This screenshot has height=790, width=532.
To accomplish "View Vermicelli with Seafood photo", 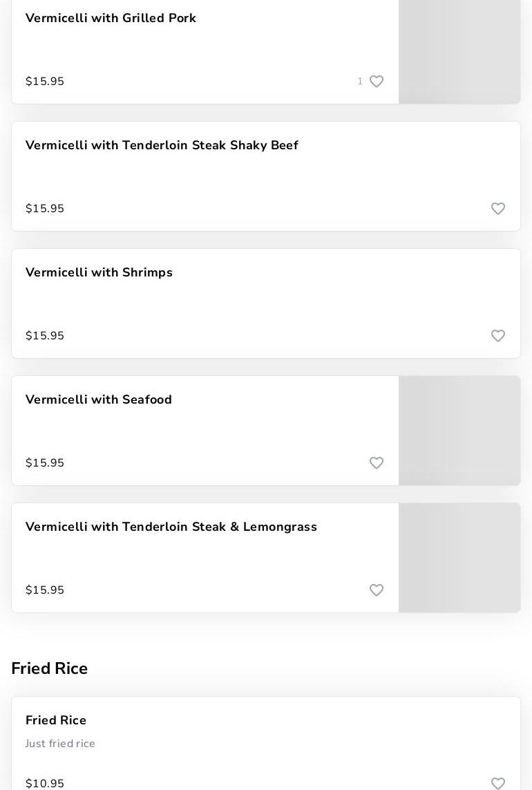I will point(459,431).
